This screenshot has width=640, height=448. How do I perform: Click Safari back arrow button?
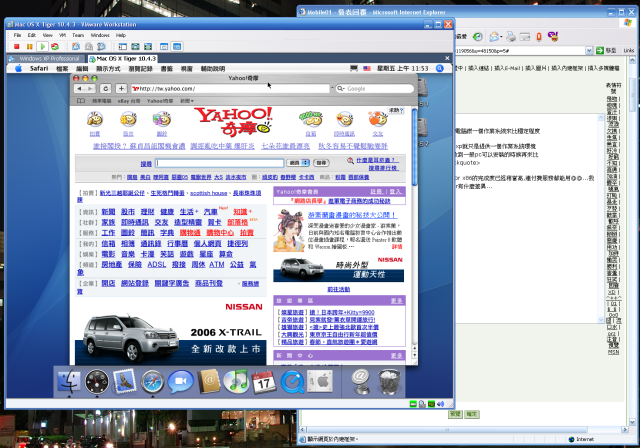79,89
